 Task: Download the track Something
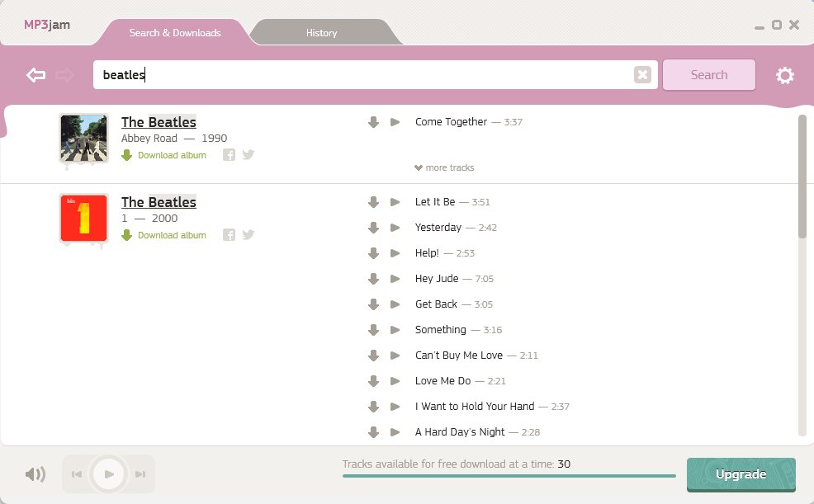click(x=373, y=330)
